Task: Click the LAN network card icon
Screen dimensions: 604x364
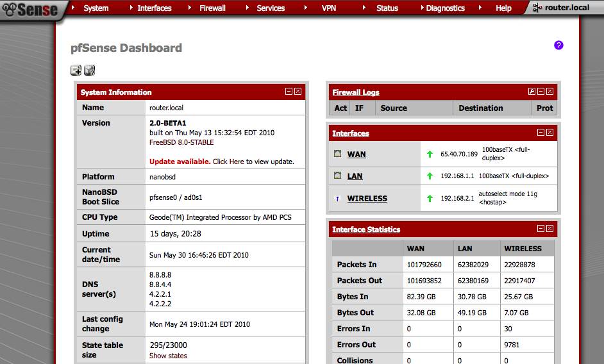Action: click(337, 176)
